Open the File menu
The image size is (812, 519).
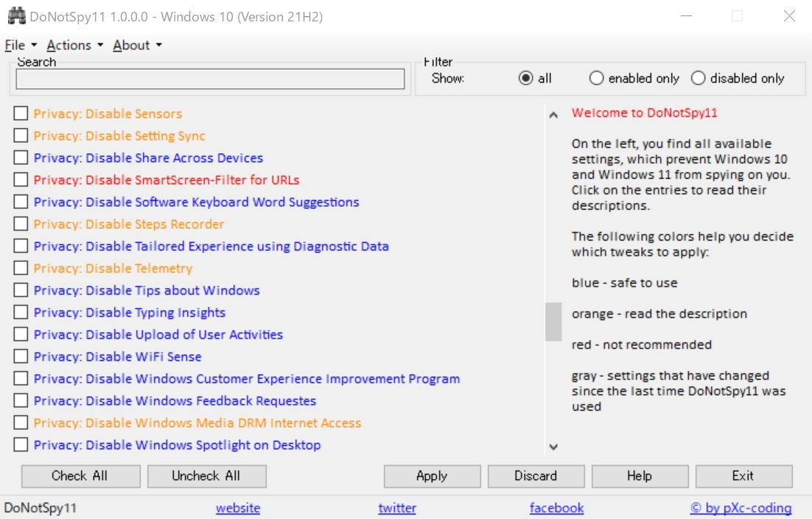pyautogui.click(x=20, y=46)
